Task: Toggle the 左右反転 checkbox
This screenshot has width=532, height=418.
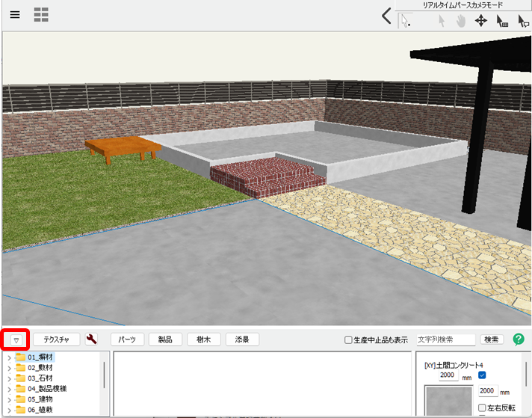Action: click(482, 408)
